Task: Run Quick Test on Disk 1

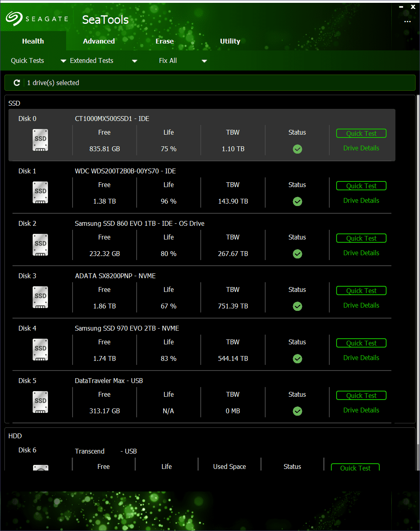Action: click(x=361, y=186)
